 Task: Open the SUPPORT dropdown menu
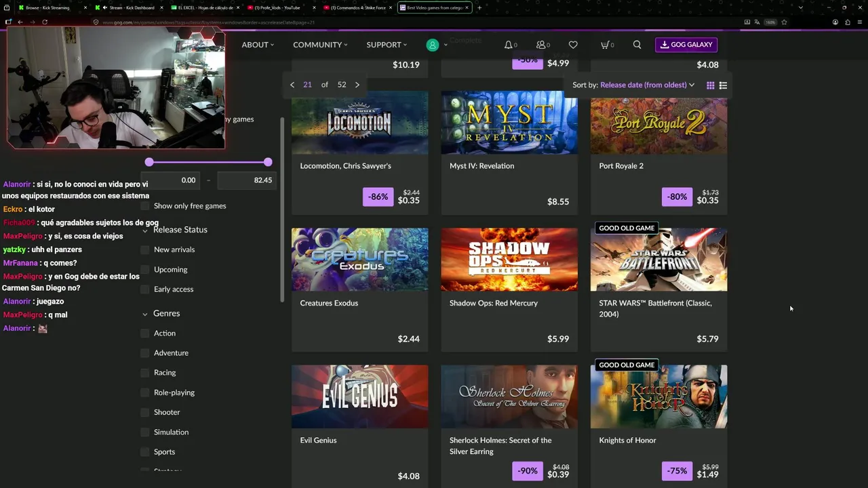point(387,45)
